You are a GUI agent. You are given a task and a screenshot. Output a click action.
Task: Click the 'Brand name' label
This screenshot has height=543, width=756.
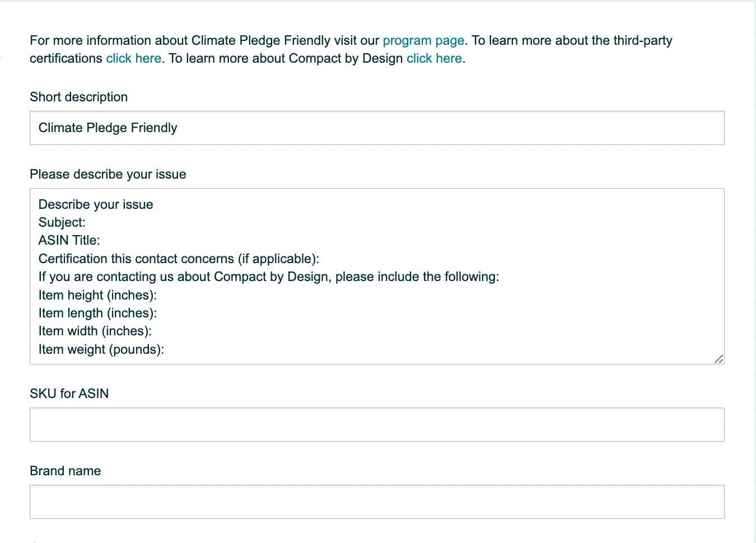66,471
